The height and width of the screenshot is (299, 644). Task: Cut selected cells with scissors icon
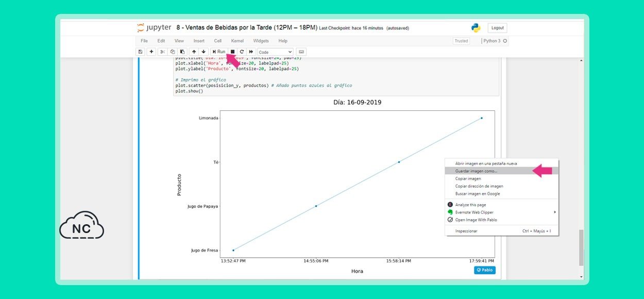(x=162, y=52)
